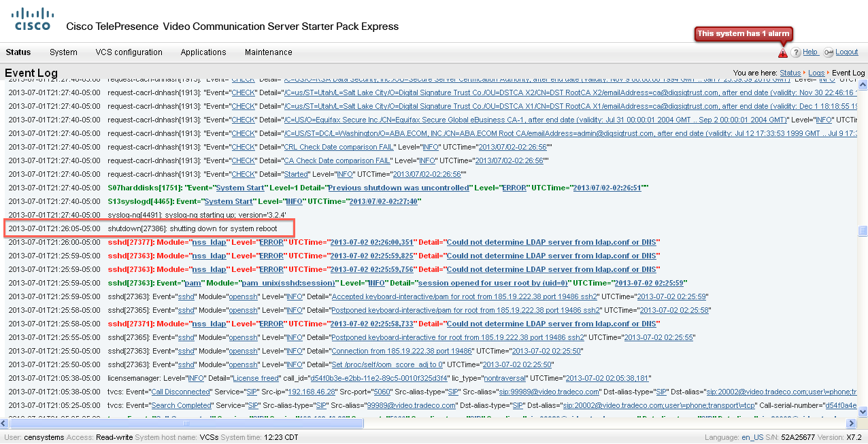The image size is (868, 444).
Task: Click UTC time link 2013-07-02 02:26:00,351
Action: click(371, 242)
